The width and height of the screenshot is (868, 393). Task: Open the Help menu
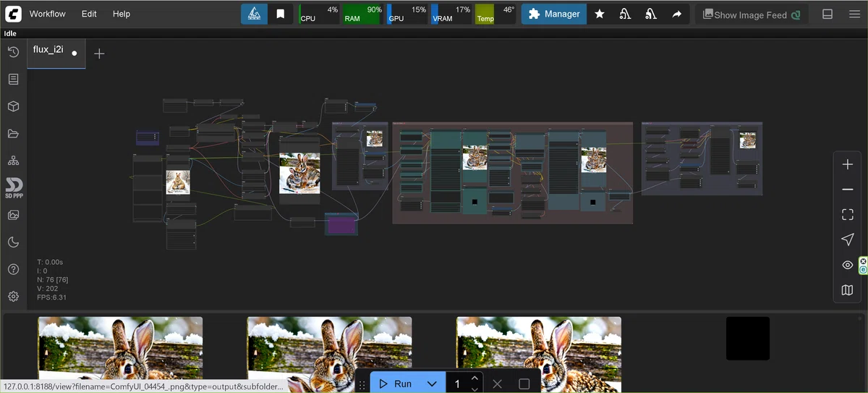tap(122, 14)
